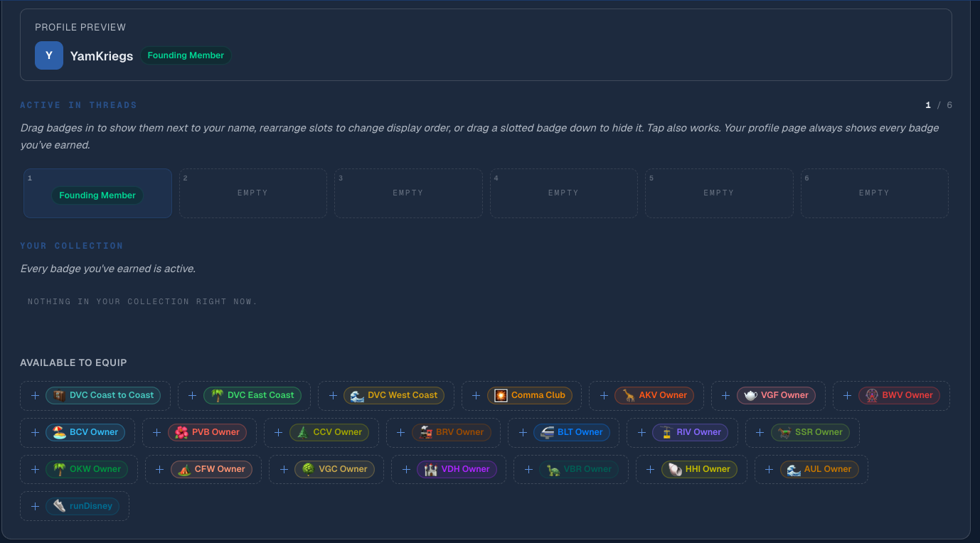
Task: Click the plus icon next to Comma Club
Action: (x=476, y=395)
